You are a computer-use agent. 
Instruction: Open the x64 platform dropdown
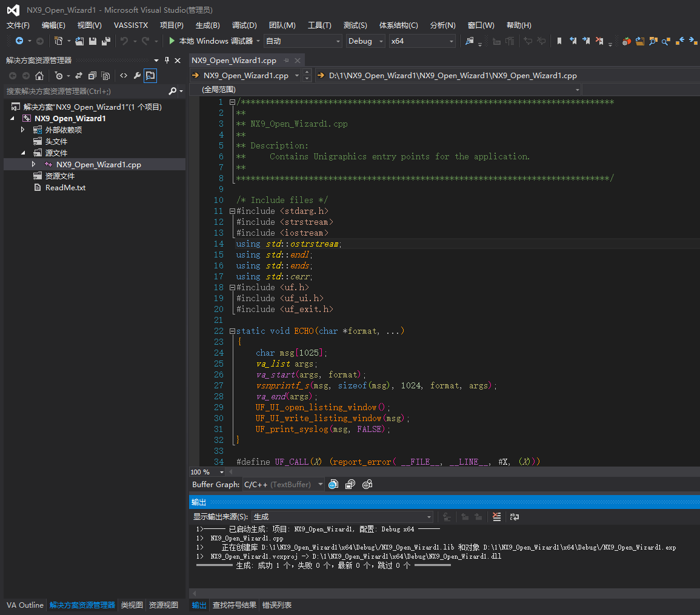(x=422, y=41)
